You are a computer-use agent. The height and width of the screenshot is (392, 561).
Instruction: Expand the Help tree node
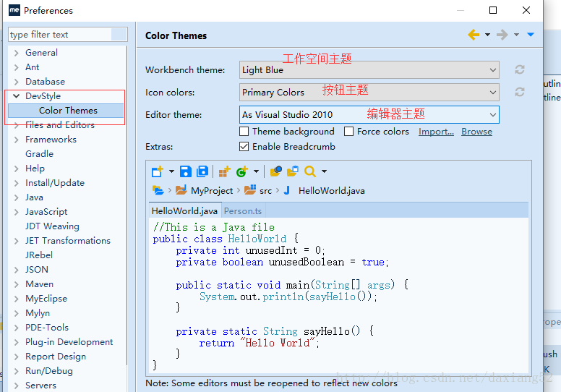pos(17,169)
